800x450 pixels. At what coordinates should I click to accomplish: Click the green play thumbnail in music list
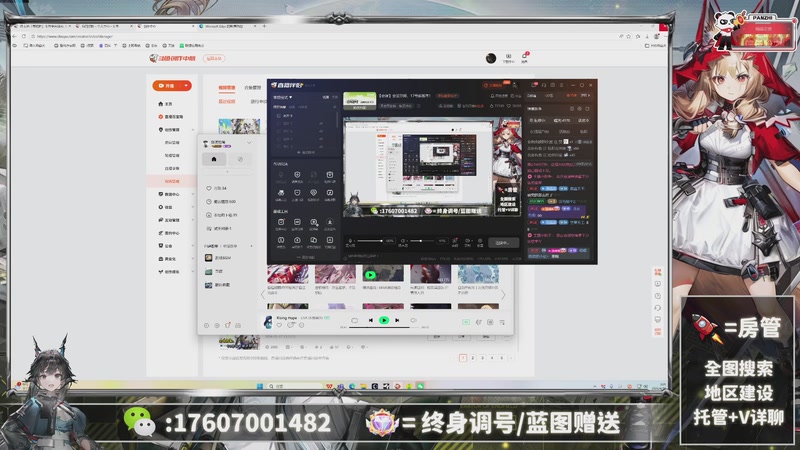click(370, 274)
